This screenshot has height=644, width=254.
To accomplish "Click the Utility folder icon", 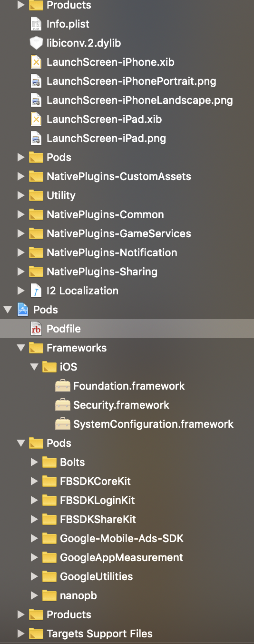I will click(x=36, y=195).
